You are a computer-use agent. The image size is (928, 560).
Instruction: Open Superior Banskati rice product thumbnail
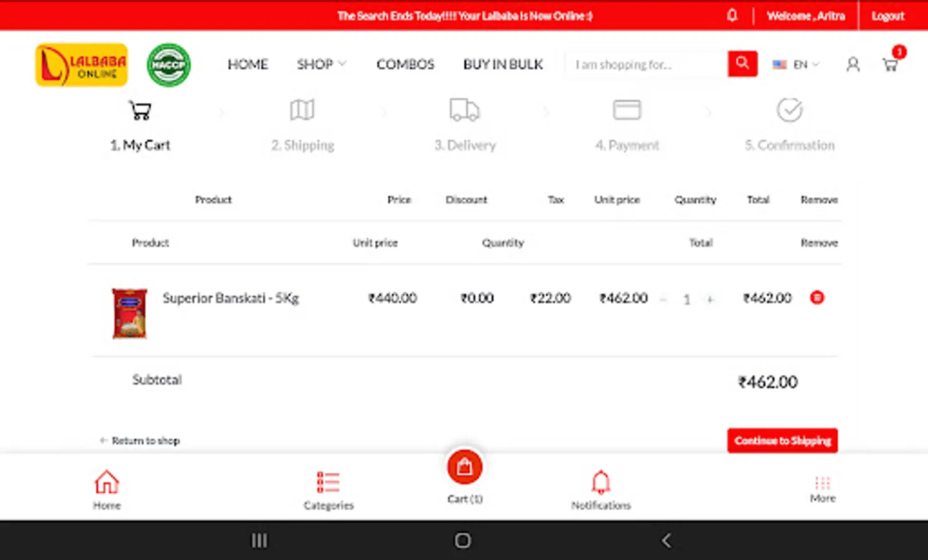[x=129, y=313]
